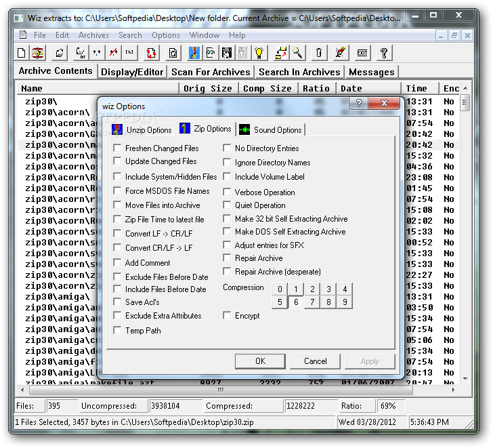
Task: Click the vertical scrollbar down arrow
Action: tap(465, 378)
